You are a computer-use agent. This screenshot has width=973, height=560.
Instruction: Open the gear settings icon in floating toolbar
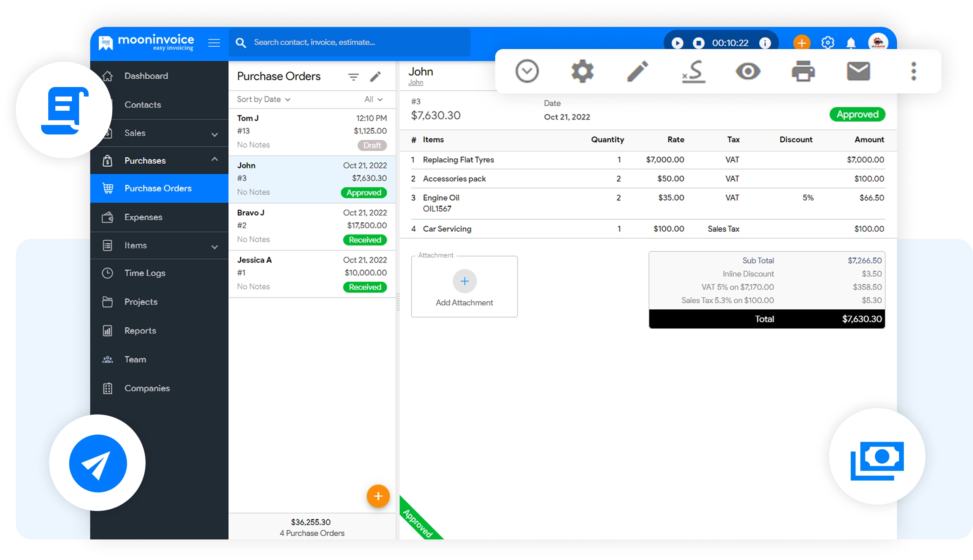click(582, 72)
